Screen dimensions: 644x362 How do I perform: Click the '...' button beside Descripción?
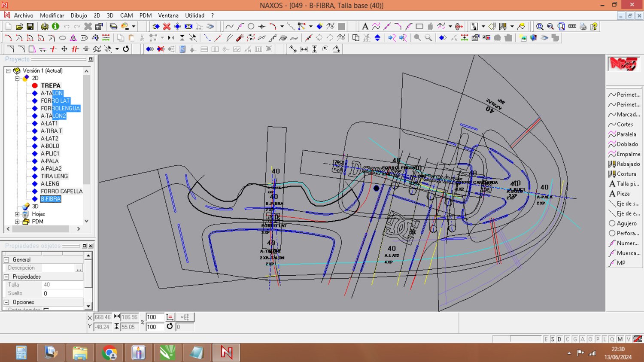[79, 268]
